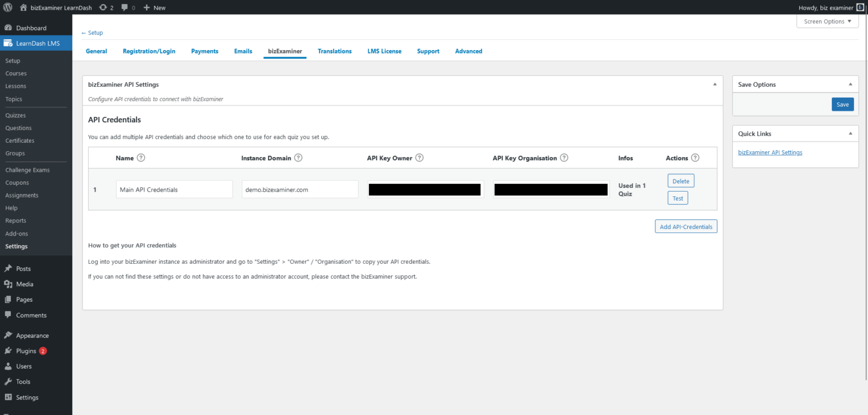Collapse the bizExaminer API Settings panel

[x=715, y=84]
